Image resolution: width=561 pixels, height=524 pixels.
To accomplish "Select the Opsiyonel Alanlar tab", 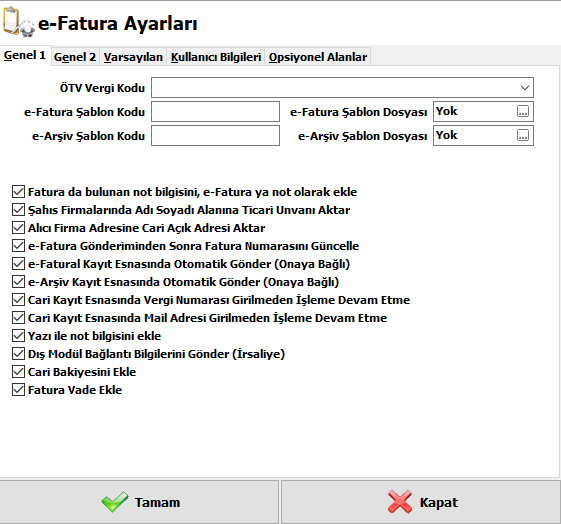I will (318, 57).
